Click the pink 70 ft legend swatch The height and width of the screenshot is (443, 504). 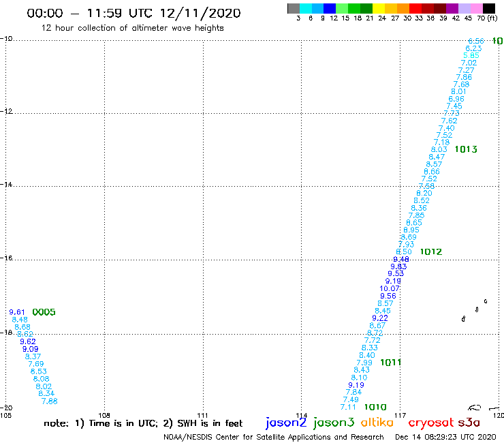pyautogui.click(x=476, y=8)
